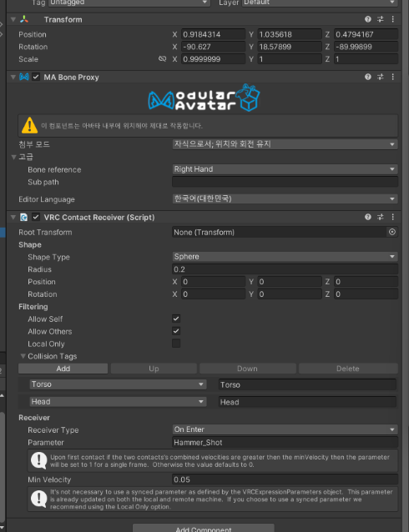Add a new collision tag
Image resolution: width=409 pixels, height=532 pixels.
coord(63,369)
